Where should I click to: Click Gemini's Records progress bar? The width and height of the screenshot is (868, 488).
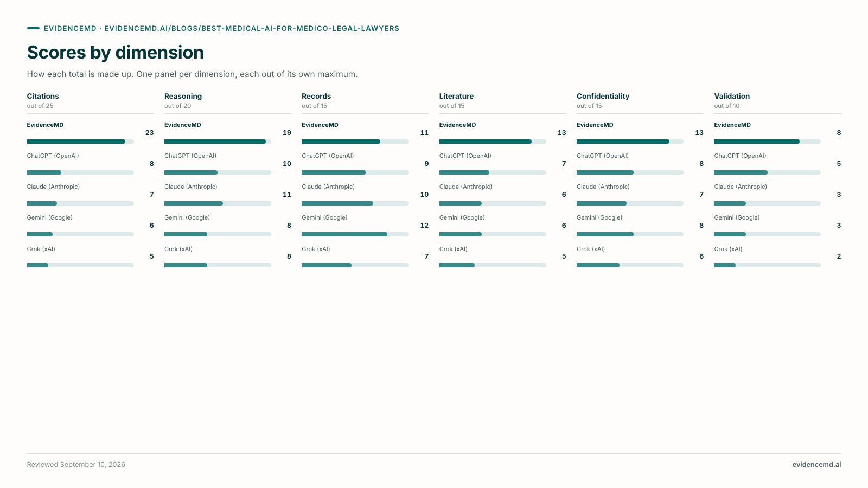(x=355, y=234)
